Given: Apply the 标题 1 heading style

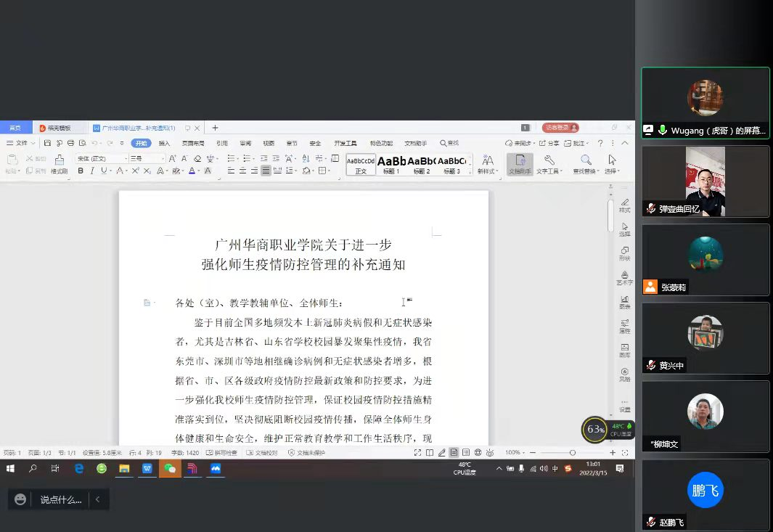Looking at the screenshot, I should click(x=391, y=164).
